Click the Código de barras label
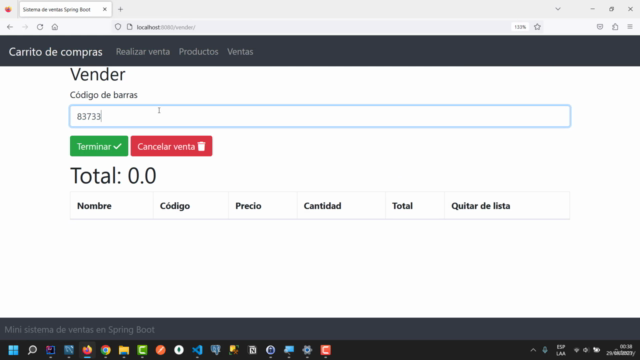The width and height of the screenshot is (640, 360). pos(104,95)
